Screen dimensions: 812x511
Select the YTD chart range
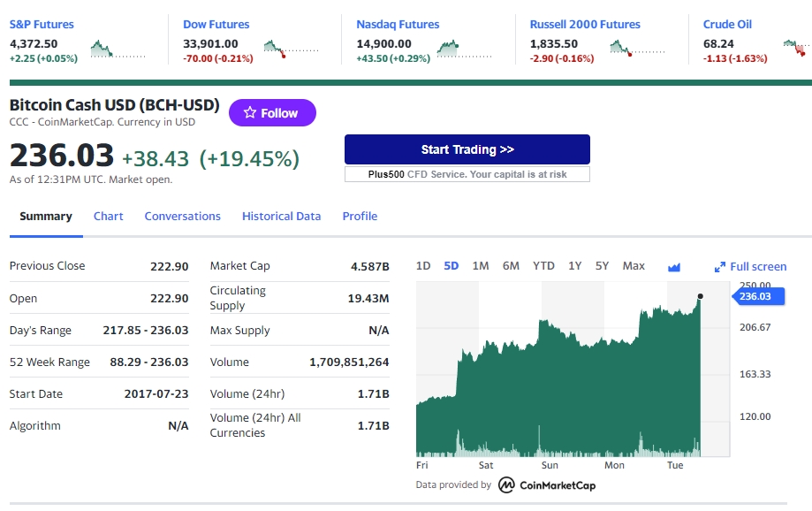543,266
